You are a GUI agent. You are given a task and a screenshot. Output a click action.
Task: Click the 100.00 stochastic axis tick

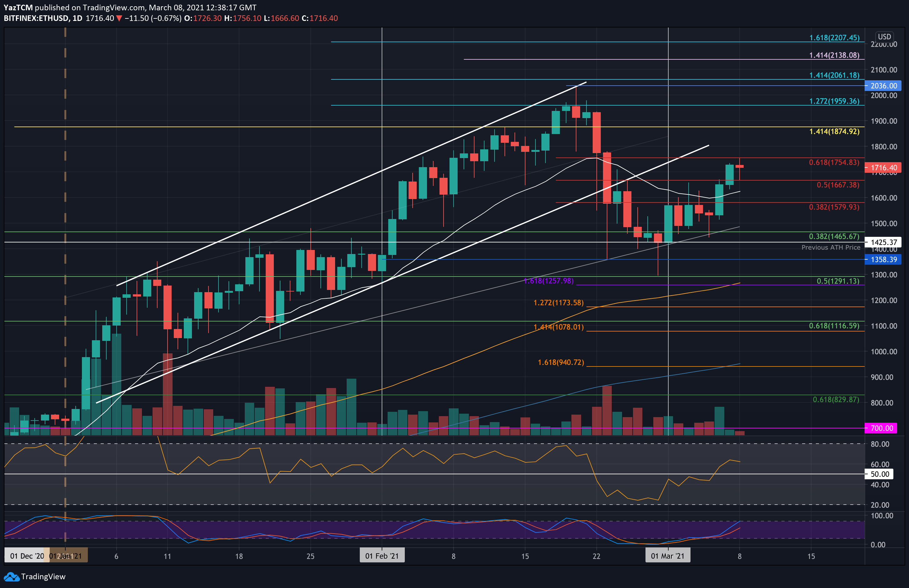tap(881, 516)
